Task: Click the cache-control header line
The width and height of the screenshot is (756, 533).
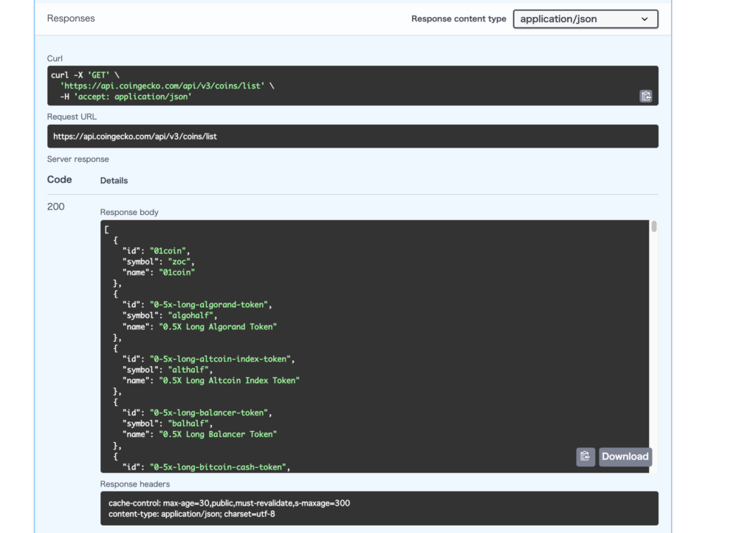Action: pyautogui.click(x=229, y=503)
